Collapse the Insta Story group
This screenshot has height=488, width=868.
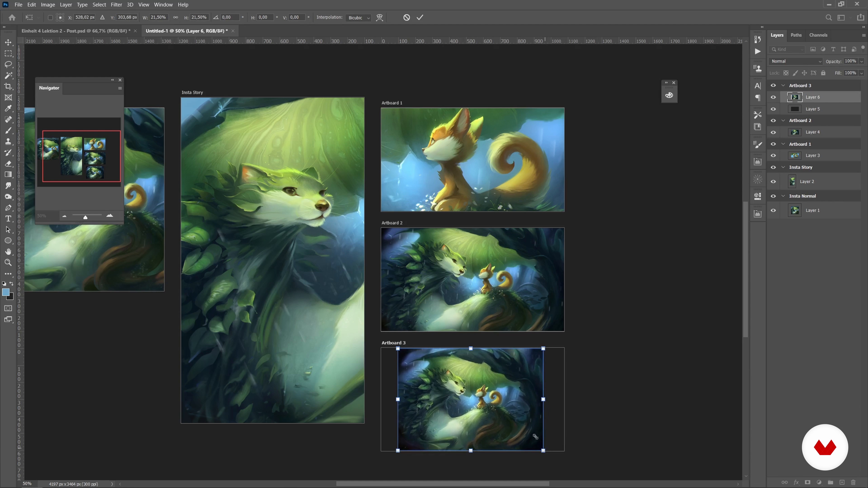[x=783, y=167]
